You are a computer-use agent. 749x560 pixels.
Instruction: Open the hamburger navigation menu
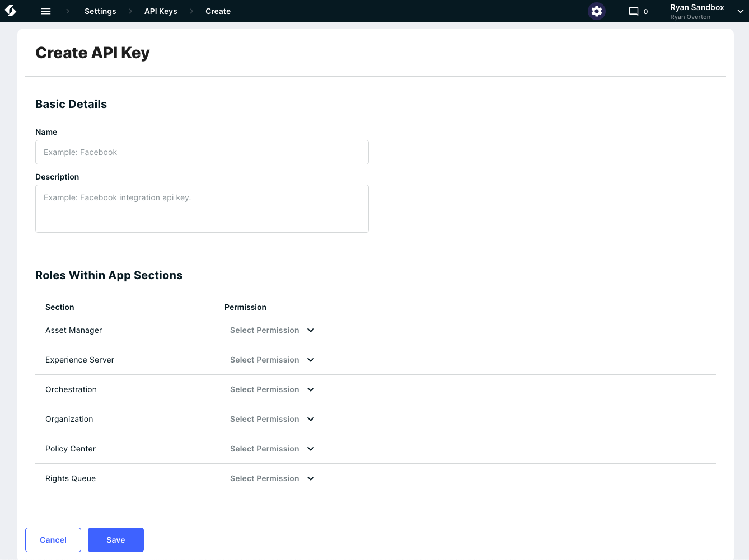[x=46, y=11]
